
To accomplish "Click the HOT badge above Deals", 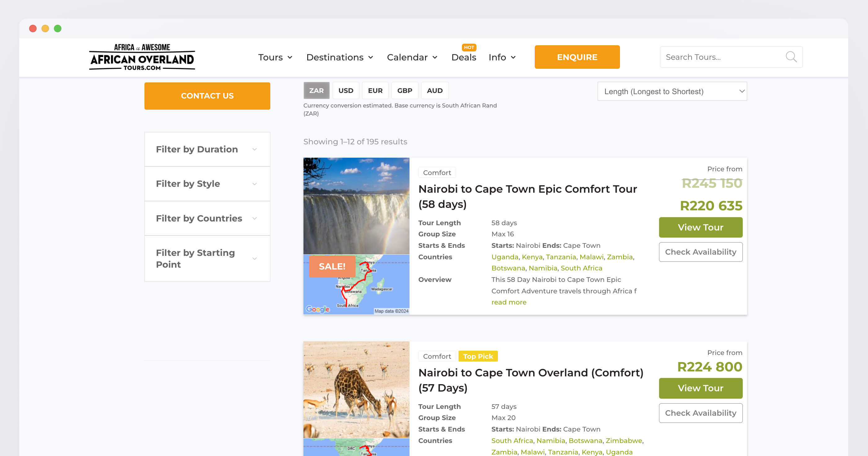I will (469, 47).
